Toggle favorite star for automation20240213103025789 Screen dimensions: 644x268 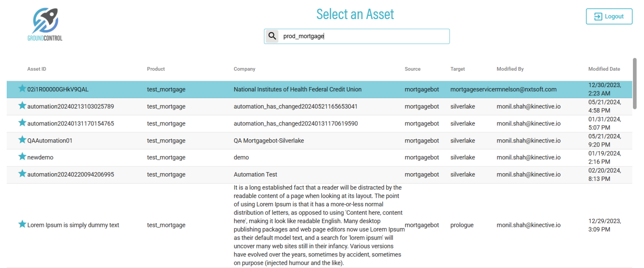[x=22, y=106]
